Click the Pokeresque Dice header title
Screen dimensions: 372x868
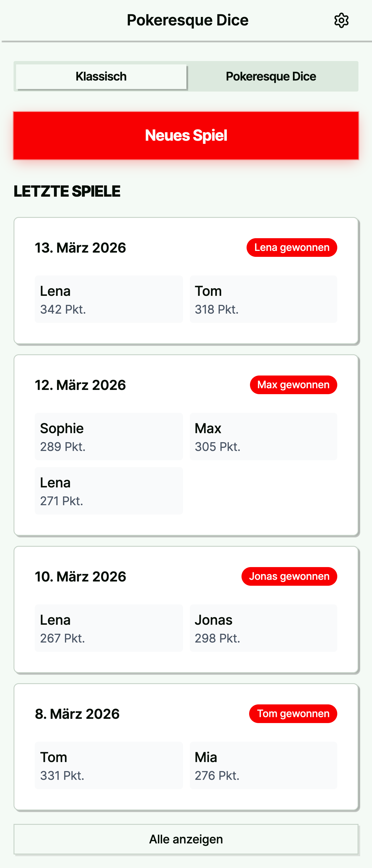(x=187, y=20)
